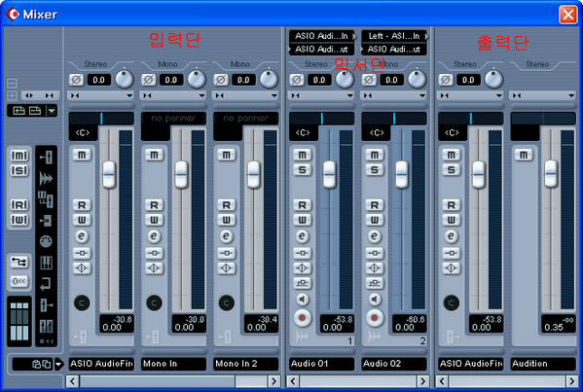Click the global mute-all icon
This screenshot has height=392, width=583.
pos(19,156)
